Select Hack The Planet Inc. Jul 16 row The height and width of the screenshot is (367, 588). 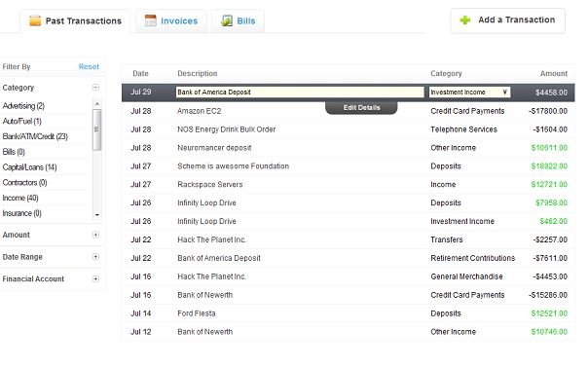tap(348, 276)
